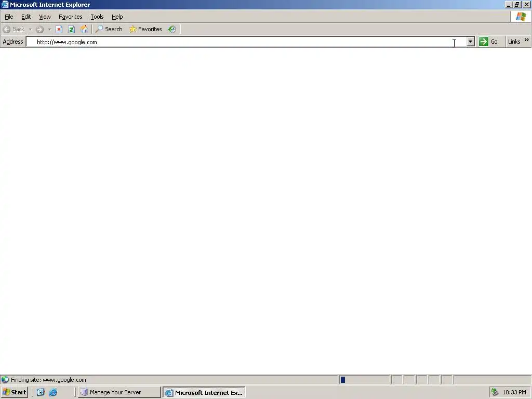Open the Back history dropdown arrow
This screenshot has height=399, width=532.
click(30, 30)
